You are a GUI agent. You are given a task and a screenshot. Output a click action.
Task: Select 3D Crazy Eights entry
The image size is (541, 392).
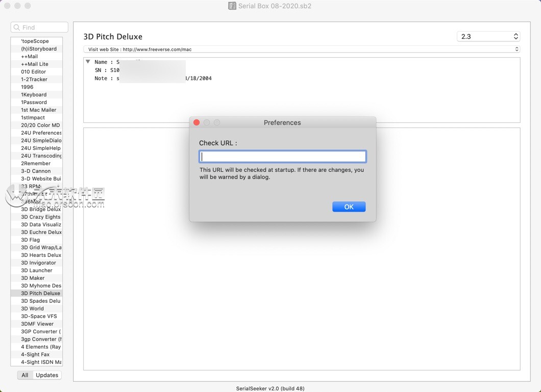(37, 217)
